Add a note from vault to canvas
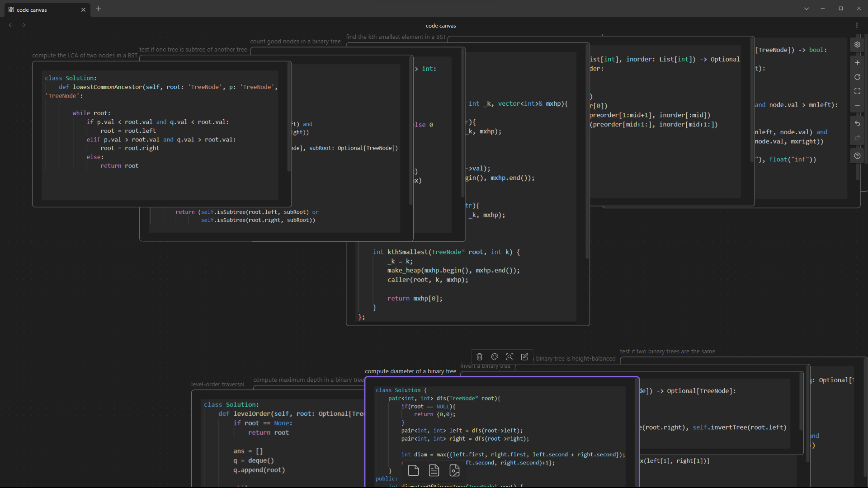This screenshot has height=488, width=868. coord(434,471)
